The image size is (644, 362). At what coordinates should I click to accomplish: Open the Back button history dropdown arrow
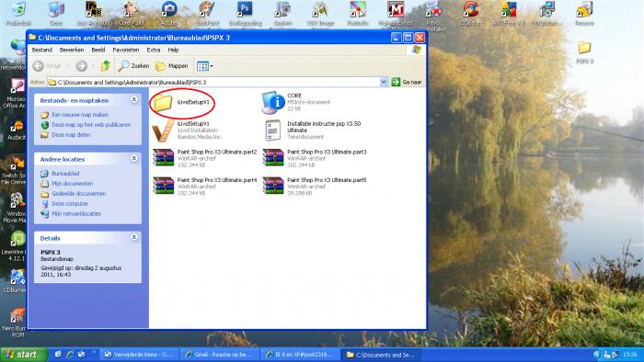click(67, 66)
